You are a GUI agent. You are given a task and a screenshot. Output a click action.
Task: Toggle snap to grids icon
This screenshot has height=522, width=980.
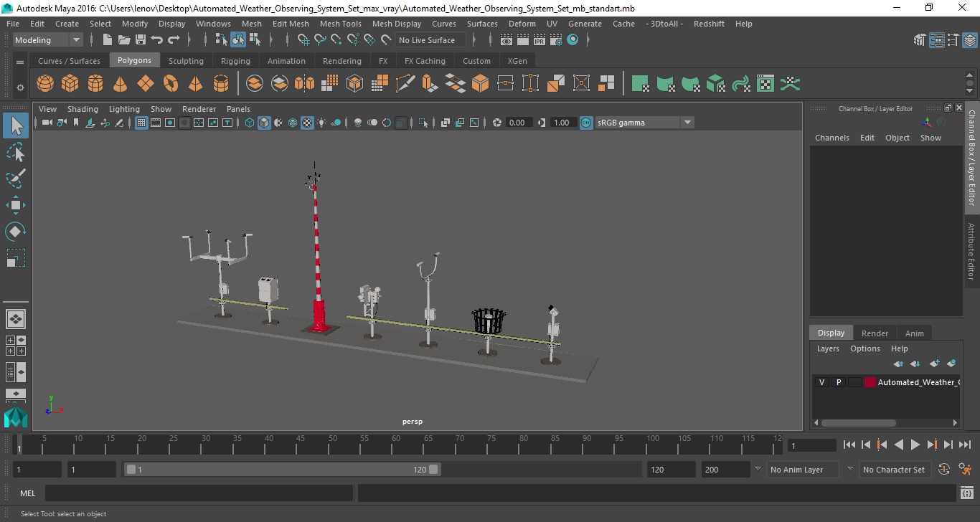[x=303, y=40]
